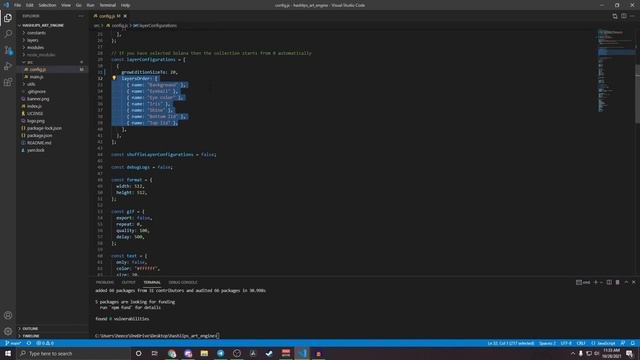Kill the terminal with trash icon
Viewport: 640px width, 360px height.
[618, 282]
